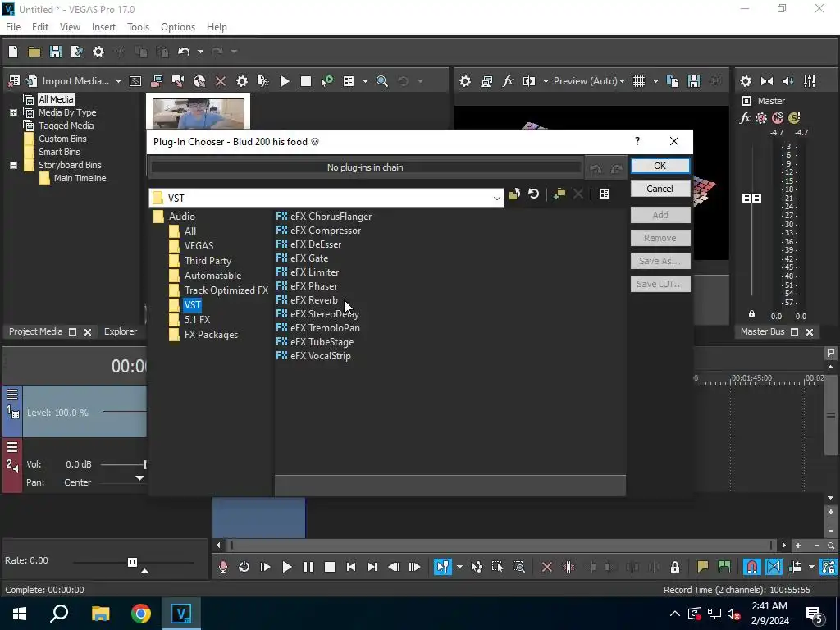Adjust the Master Bus volume fader
The image size is (840, 630).
pyautogui.click(x=751, y=199)
